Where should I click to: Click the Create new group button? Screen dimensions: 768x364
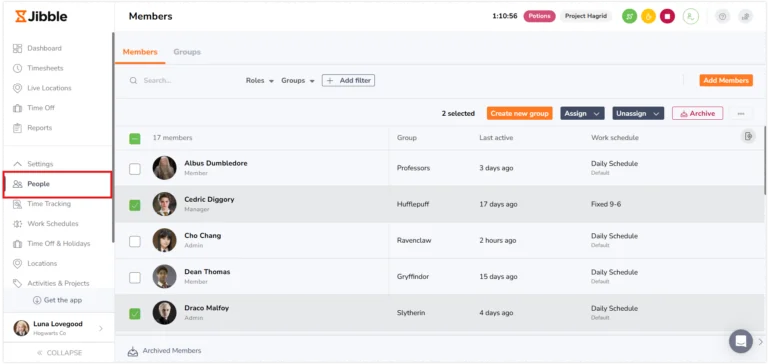pyautogui.click(x=520, y=113)
